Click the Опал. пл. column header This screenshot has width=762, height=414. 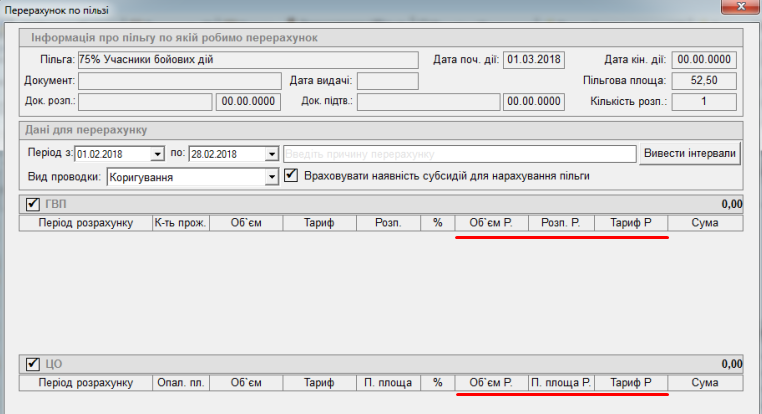coord(179,382)
